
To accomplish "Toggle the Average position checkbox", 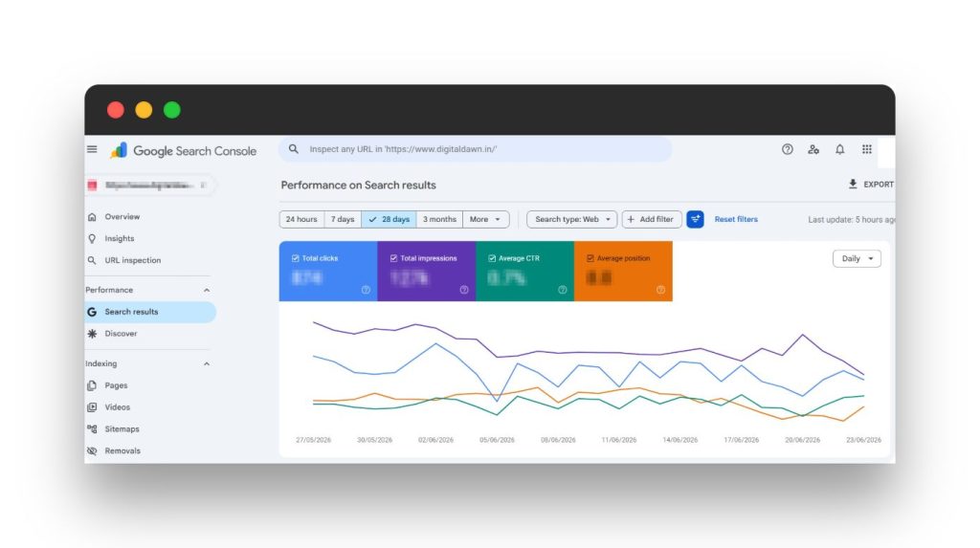I will coord(590,258).
